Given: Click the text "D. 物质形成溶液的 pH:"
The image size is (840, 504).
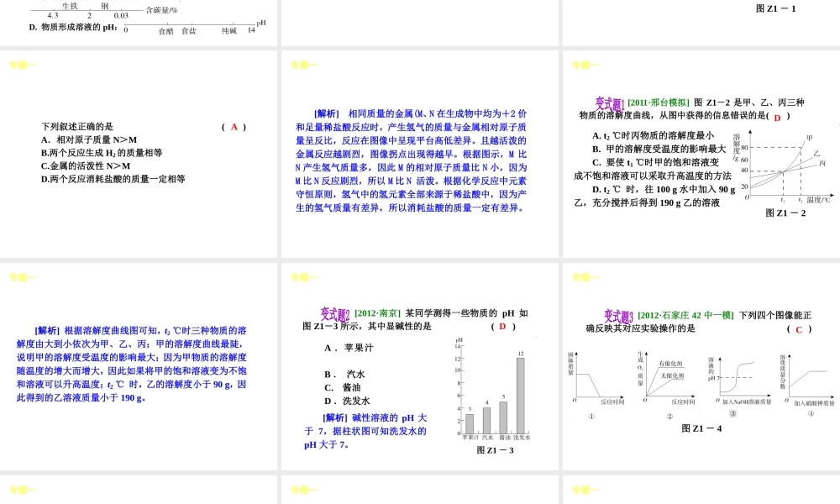Looking at the screenshot, I should coord(73,27).
